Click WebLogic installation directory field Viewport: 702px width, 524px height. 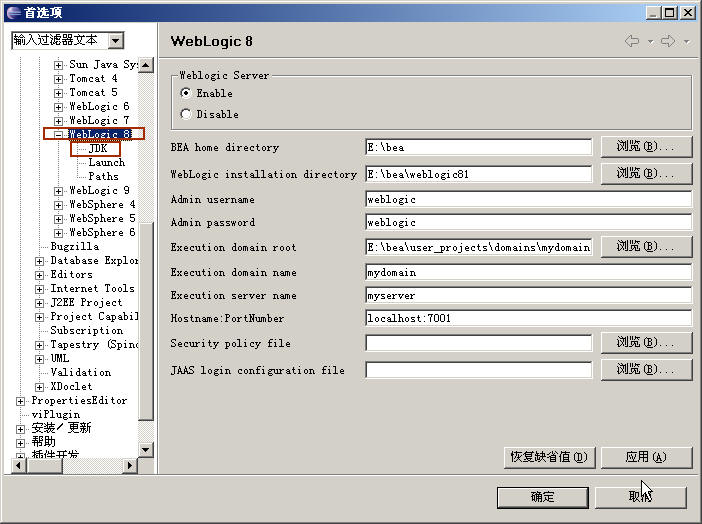click(x=479, y=174)
